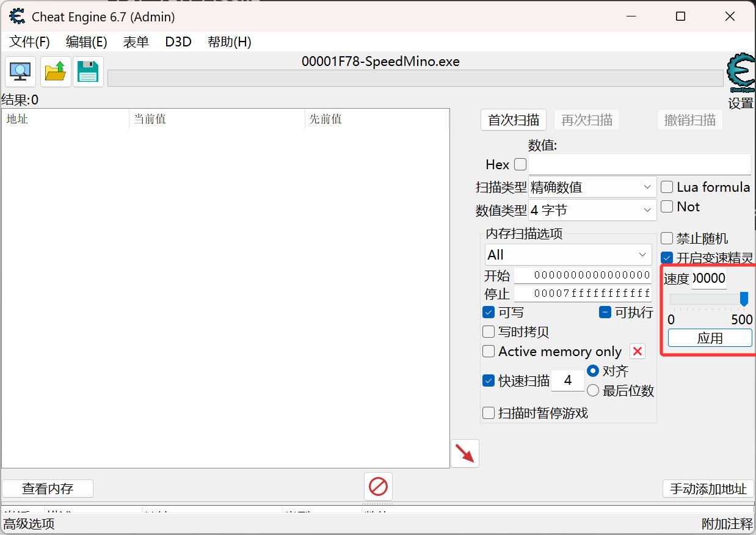
Task: Toggle the Not checkbox
Action: [667, 206]
